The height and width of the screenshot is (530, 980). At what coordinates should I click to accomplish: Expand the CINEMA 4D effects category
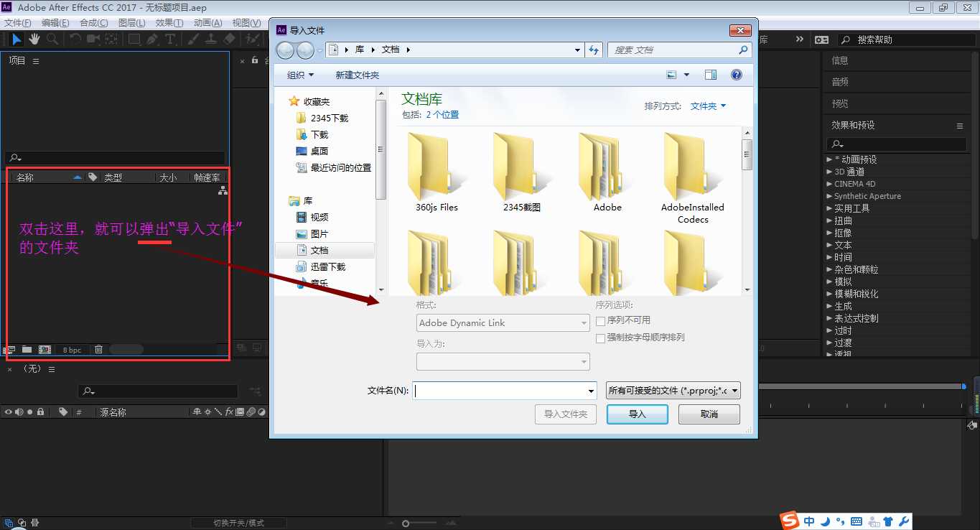pos(829,184)
